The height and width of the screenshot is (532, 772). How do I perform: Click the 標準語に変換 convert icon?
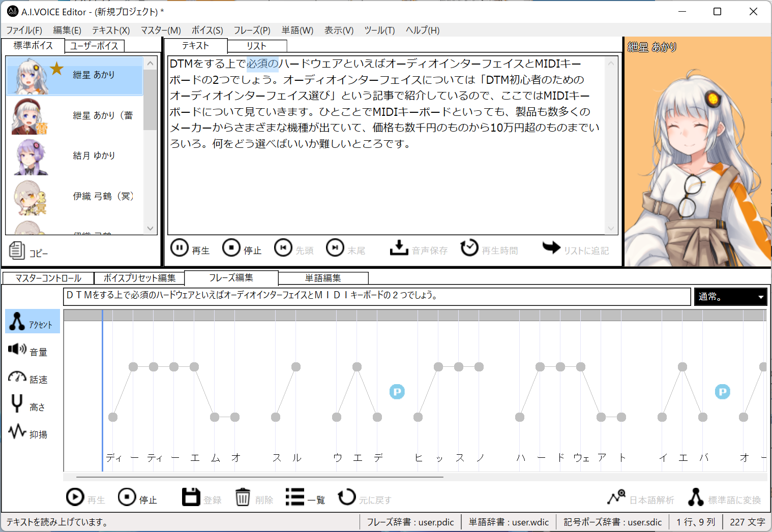coord(696,496)
